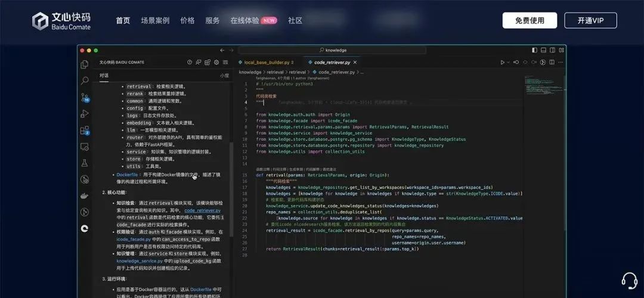Open Source Control view in activity bar

pyautogui.click(x=85, y=97)
